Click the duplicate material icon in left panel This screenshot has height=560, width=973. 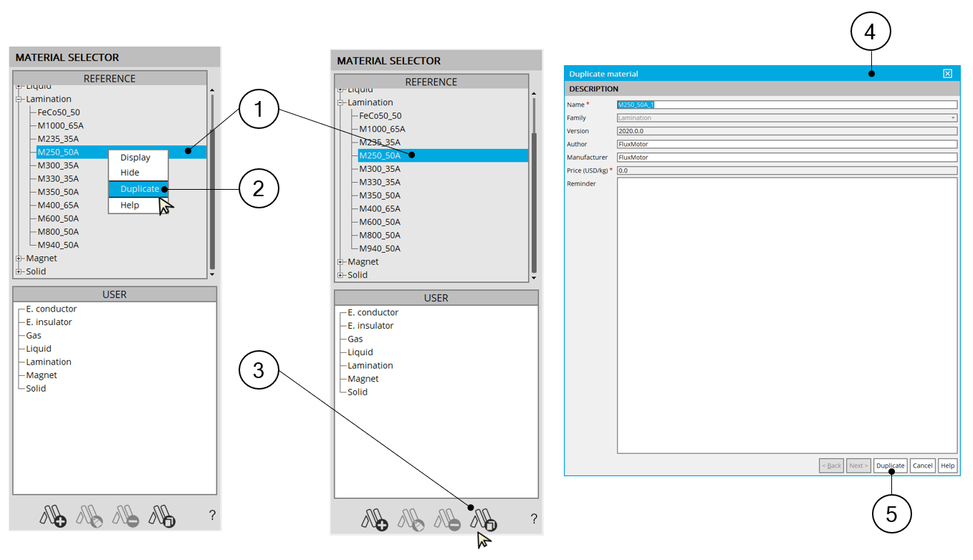(x=162, y=516)
